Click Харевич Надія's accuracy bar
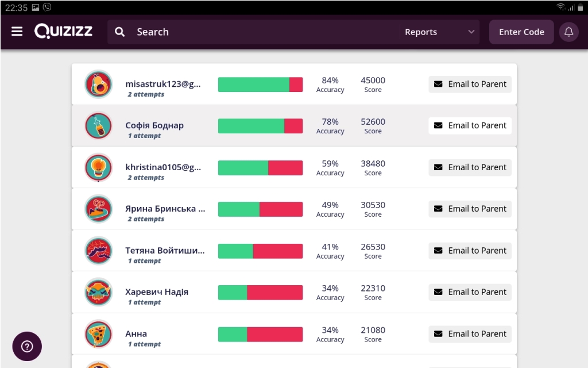Screen dimensions: 588x368 (260, 293)
